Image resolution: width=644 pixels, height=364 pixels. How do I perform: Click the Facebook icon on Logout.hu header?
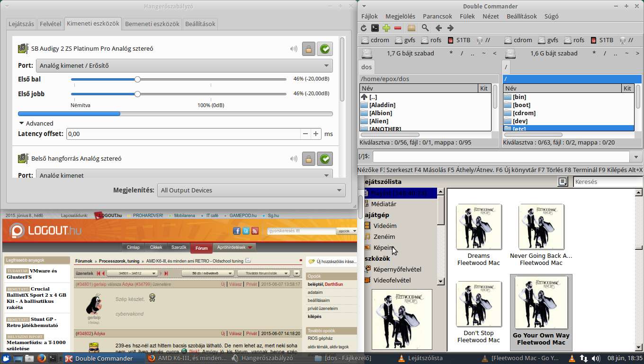click(237, 231)
